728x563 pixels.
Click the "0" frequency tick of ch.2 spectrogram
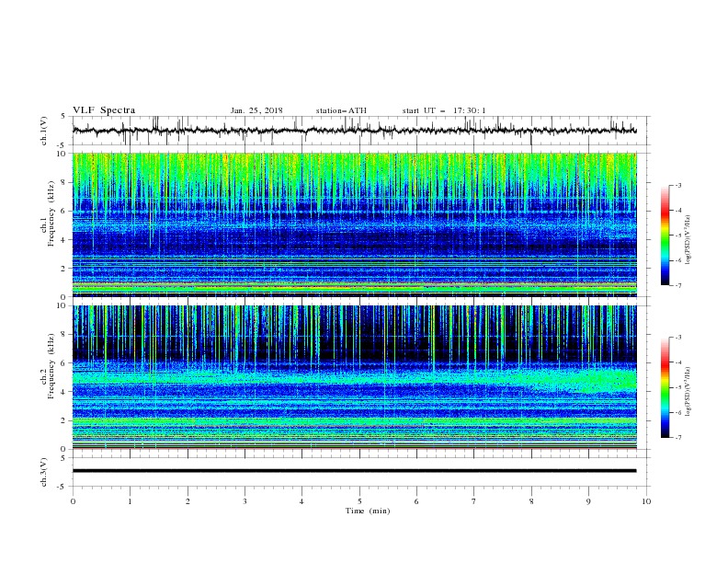pos(65,449)
